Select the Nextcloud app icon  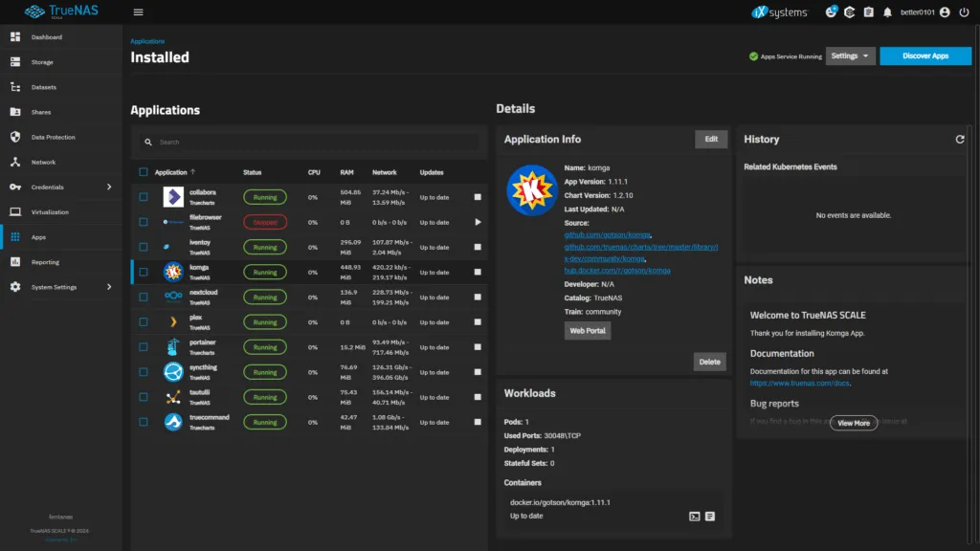pos(172,297)
